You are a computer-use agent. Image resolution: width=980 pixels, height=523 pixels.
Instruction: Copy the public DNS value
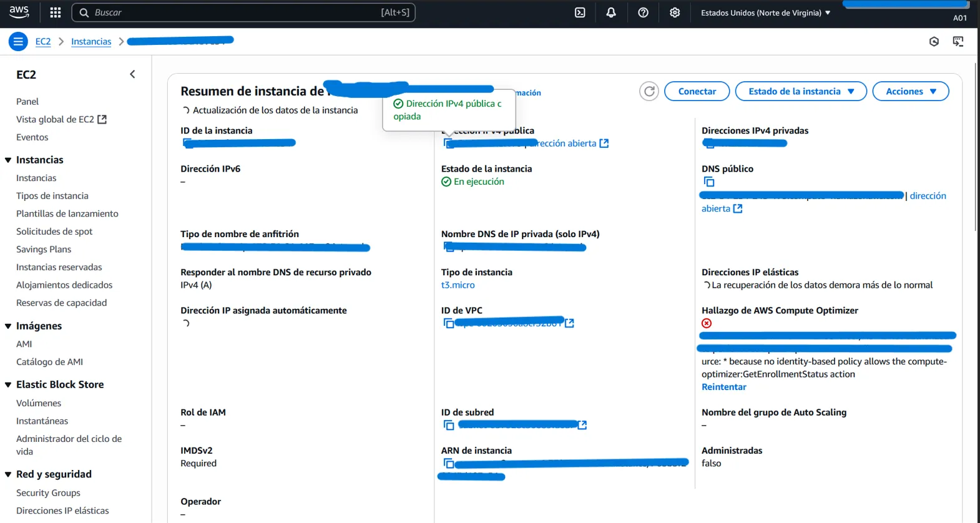[x=709, y=182]
